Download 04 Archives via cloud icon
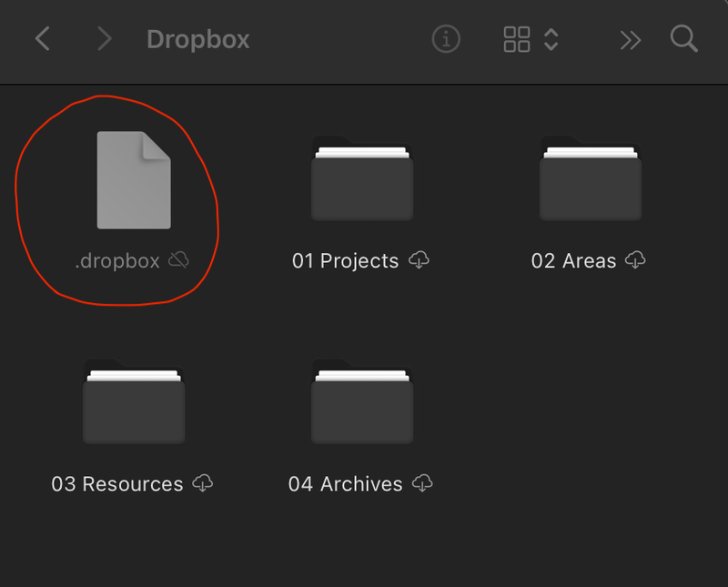 (422, 483)
